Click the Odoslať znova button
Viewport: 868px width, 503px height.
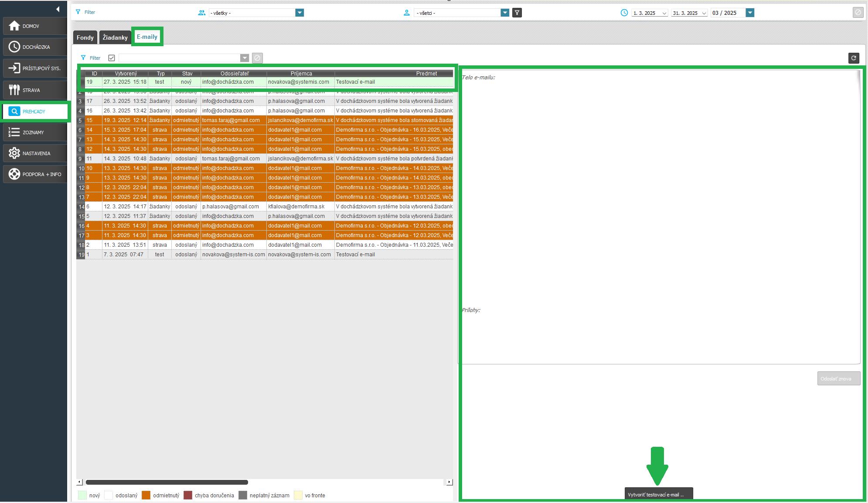pos(838,378)
